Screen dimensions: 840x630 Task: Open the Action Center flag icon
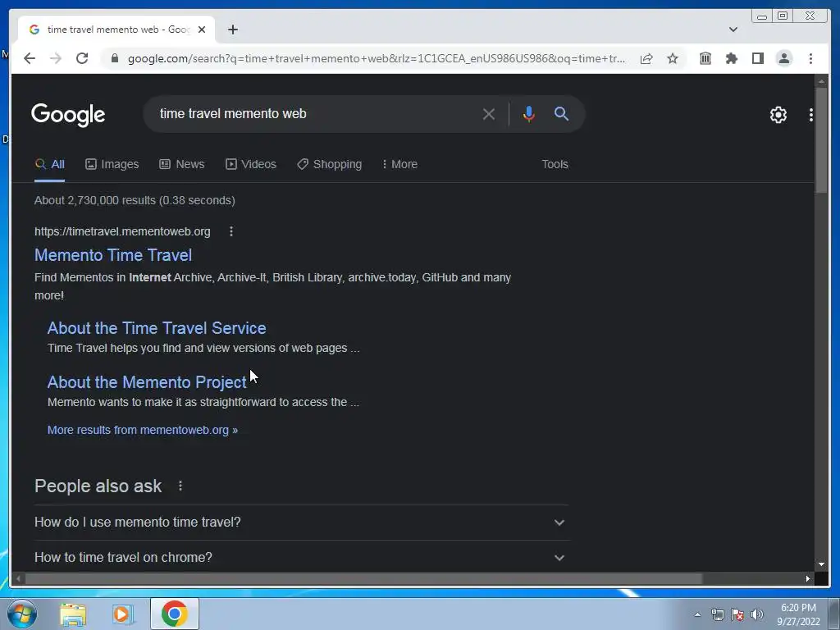pos(737,614)
